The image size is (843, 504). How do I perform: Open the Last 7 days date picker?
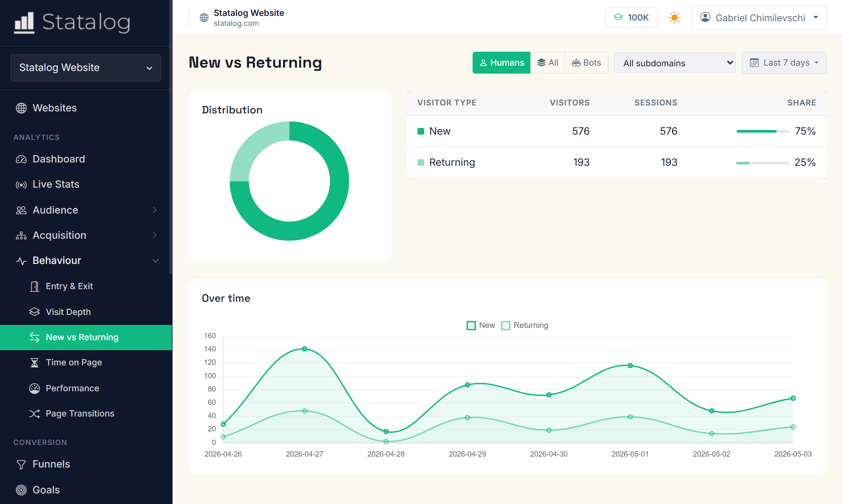tap(784, 63)
